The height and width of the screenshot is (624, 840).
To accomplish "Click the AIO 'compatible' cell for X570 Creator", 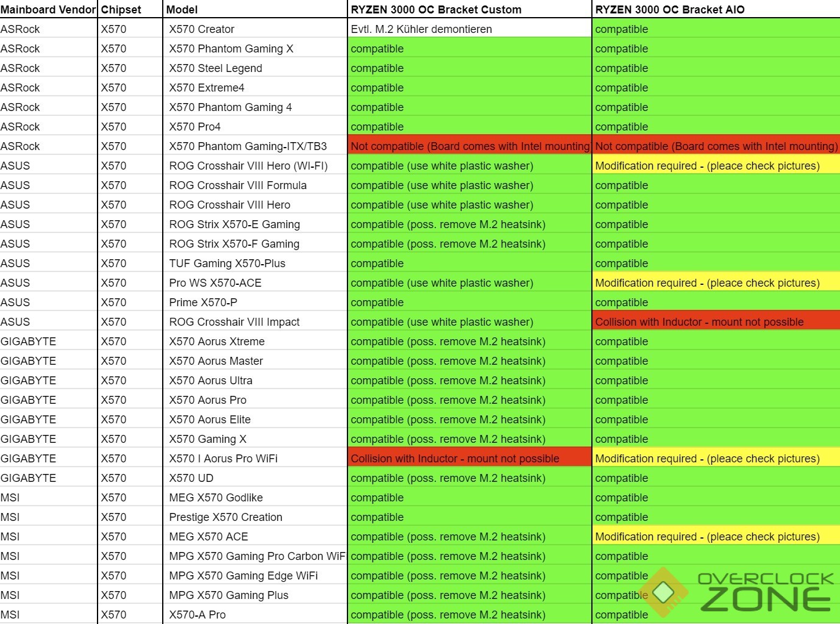I will [716, 29].
